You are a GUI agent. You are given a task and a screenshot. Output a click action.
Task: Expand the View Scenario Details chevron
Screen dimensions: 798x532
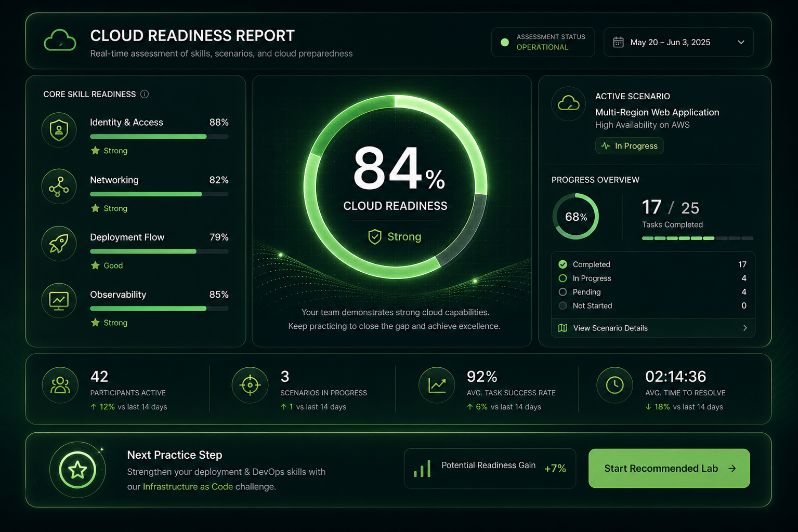[x=745, y=328]
